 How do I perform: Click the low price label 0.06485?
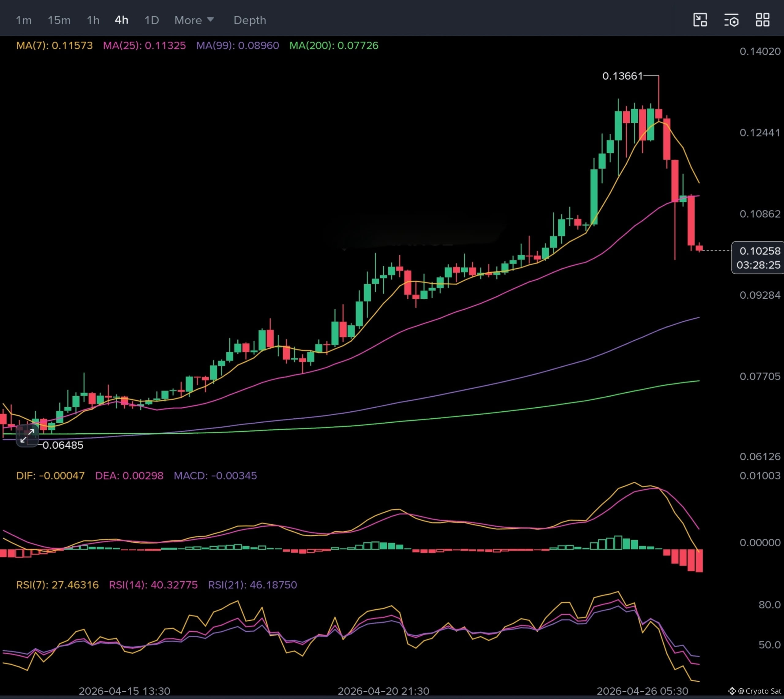pos(63,445)
